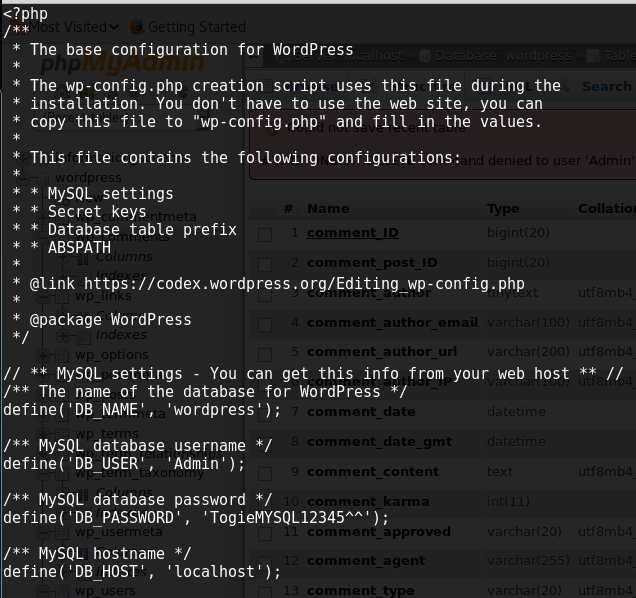This screenshot has width=636, height=598.
Task: Click the wp_term_taxonomy table icon in tree
Action: [x=62, y=473]
